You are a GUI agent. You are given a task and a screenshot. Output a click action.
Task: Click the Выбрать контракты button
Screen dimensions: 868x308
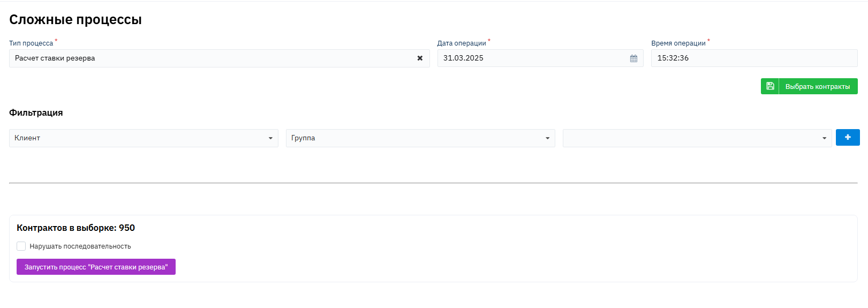coord(809,86)
